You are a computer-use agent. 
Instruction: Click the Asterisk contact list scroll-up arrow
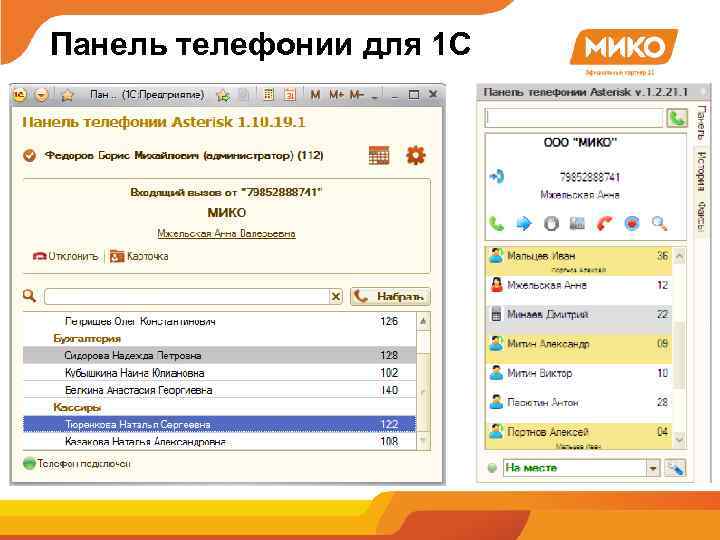pos(679,256)
